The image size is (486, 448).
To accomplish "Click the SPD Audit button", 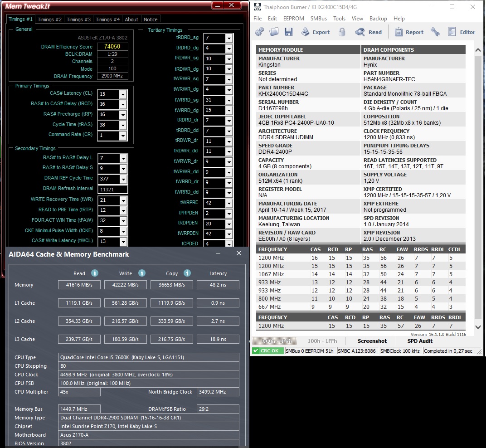I will tap(420, 341).
